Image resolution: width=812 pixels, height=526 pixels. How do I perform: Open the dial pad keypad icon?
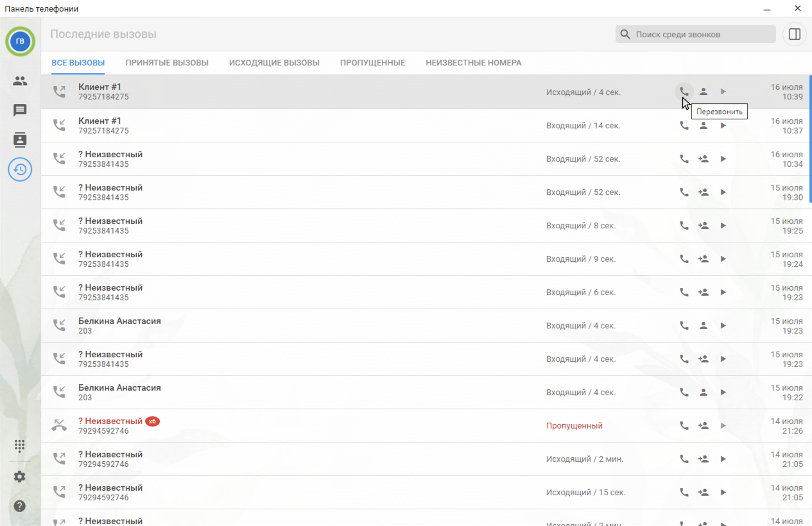pyautogui.click(x=20, y=446)
